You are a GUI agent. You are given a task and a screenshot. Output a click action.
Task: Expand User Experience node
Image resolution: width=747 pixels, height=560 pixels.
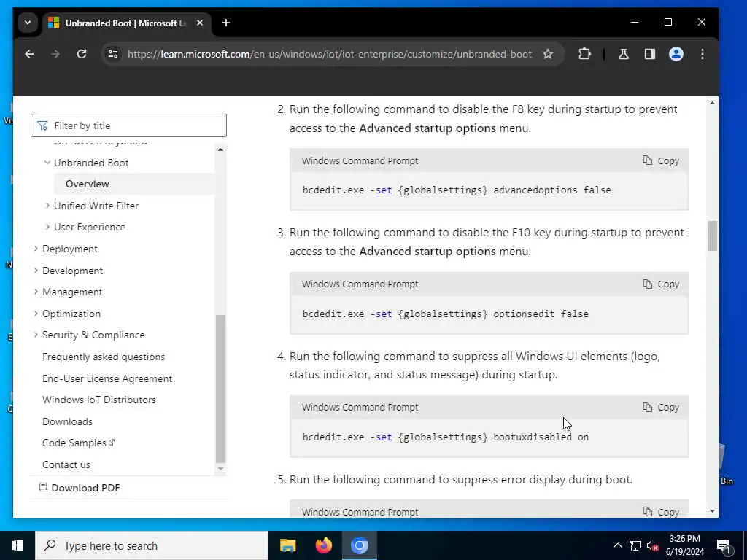(x=47, y=227)
